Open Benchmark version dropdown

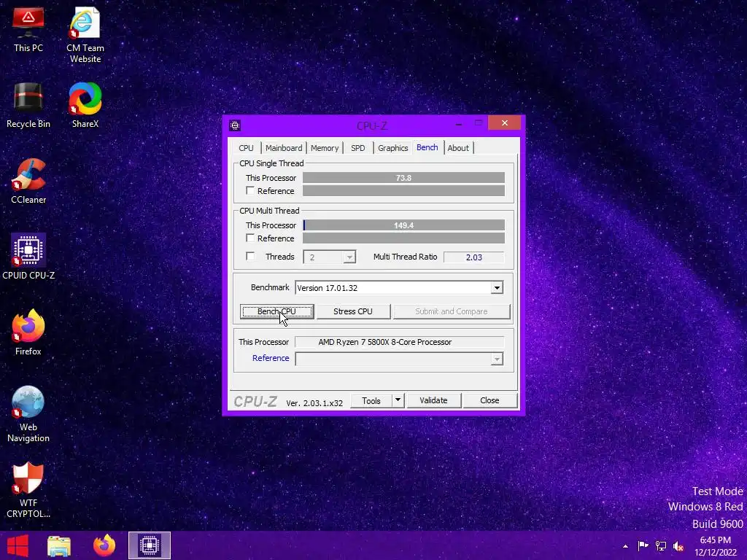click(x=497, y=287)
